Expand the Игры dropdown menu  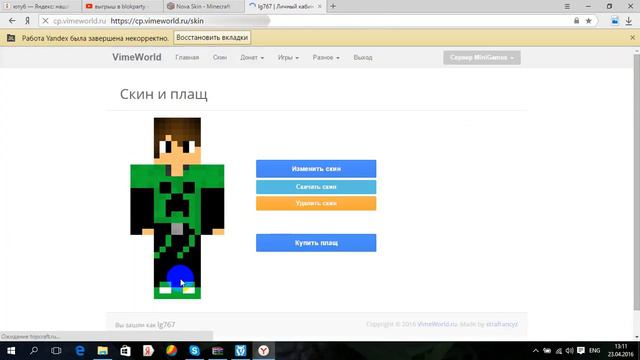pos(288,58)
